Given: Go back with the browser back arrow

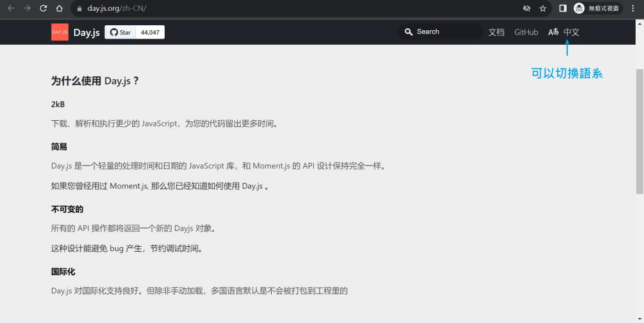Looking at the screenshot, I should click(x=11, y=8).
